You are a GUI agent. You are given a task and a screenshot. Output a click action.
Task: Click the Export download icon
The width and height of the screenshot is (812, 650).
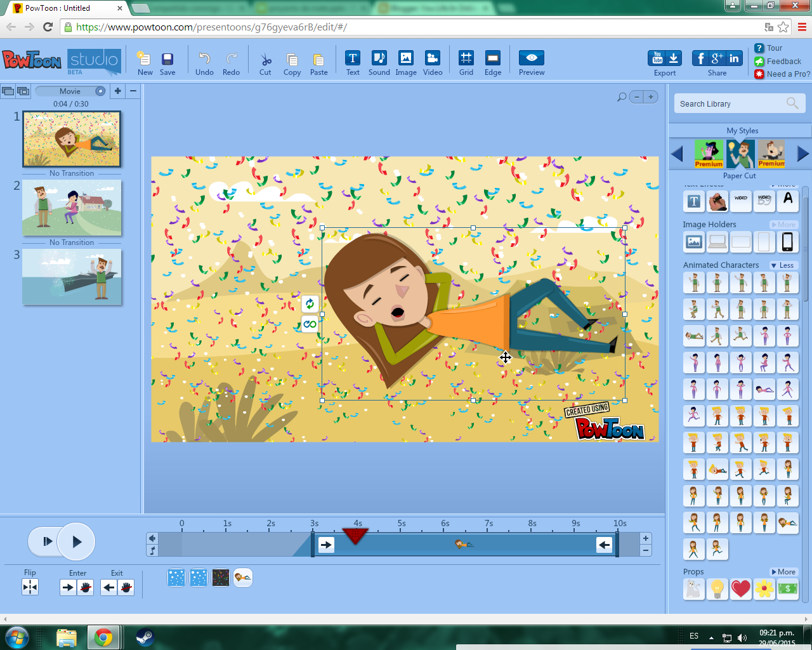coord(674,58)
